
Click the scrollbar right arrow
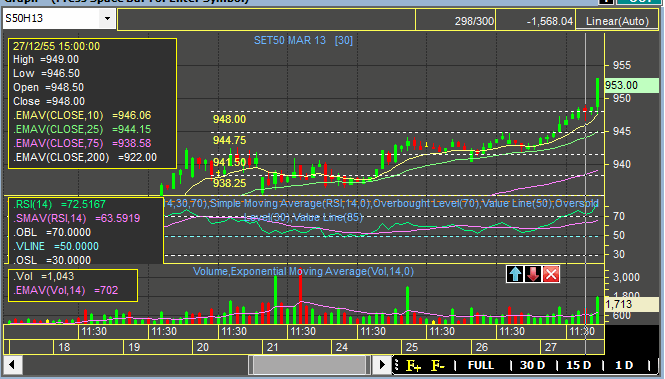382,365
